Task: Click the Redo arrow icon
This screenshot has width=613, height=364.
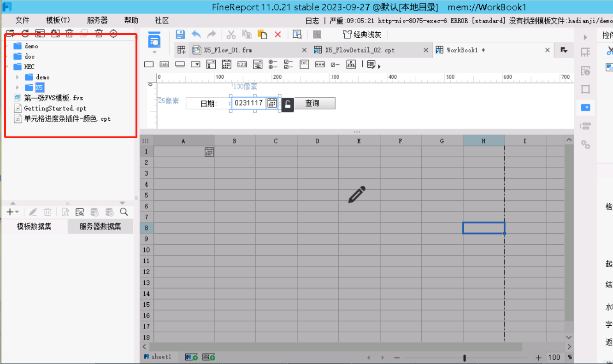Action: coord(211,35)
